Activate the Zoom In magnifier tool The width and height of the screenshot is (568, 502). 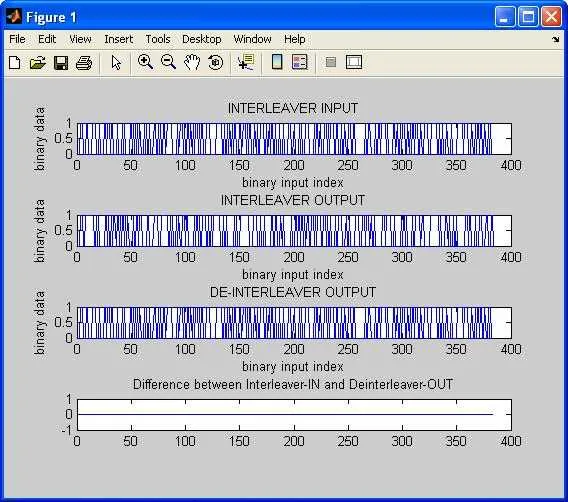(145, 62)
